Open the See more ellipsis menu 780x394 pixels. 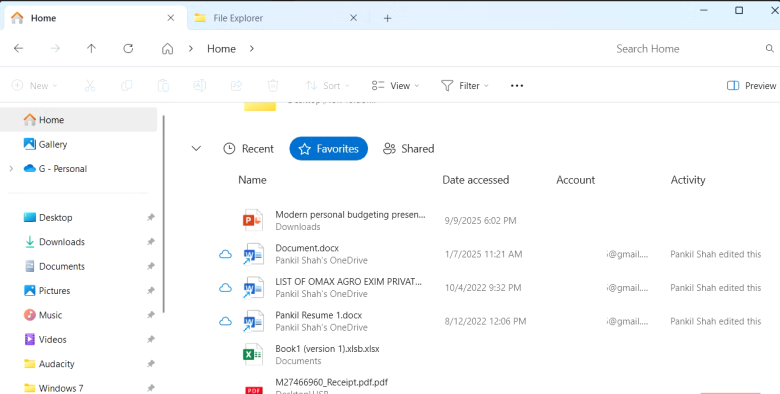517,86
